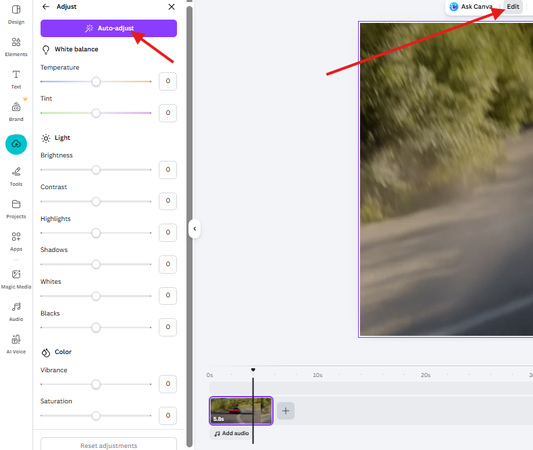Viewport: 533px width, 450px height.
Task: Focus the Blacks value field
Action: tap(168, 327)
